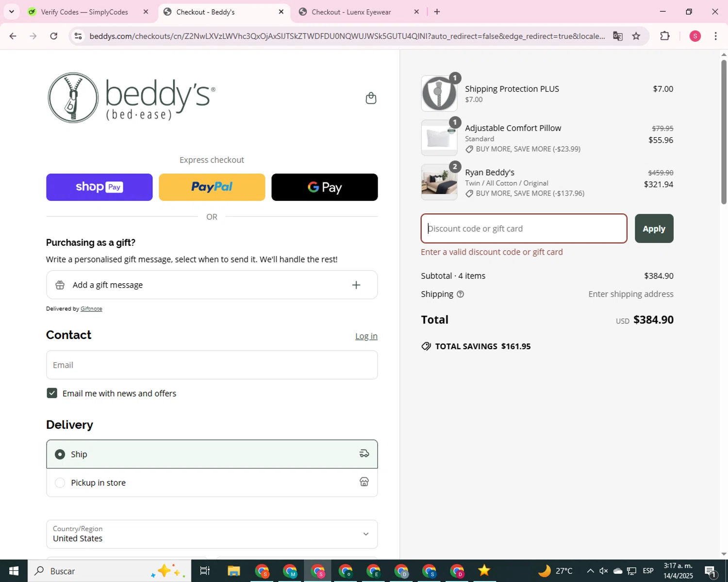Click the store icon on Pickup option
The image size is (728, 582).
[x=364, y=482]
